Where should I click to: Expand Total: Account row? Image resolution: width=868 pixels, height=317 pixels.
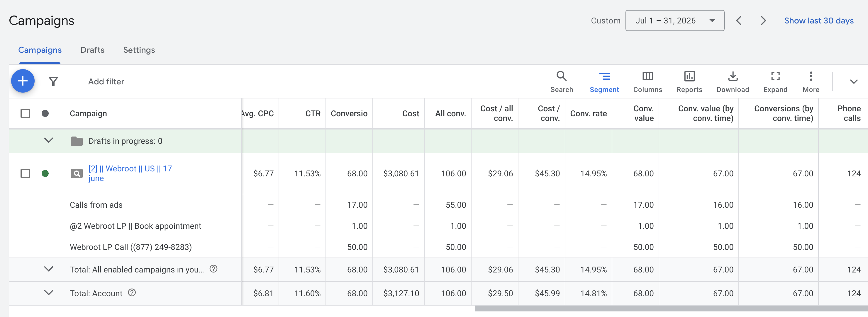pyautogui.click(x=49, y=293)
